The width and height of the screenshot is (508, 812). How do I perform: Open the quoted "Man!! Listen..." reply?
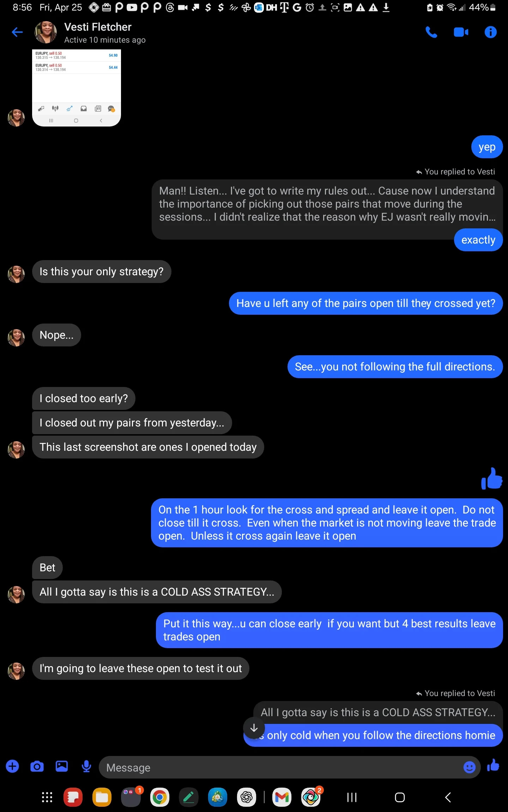pyautogui.click(x=327, y=204)
